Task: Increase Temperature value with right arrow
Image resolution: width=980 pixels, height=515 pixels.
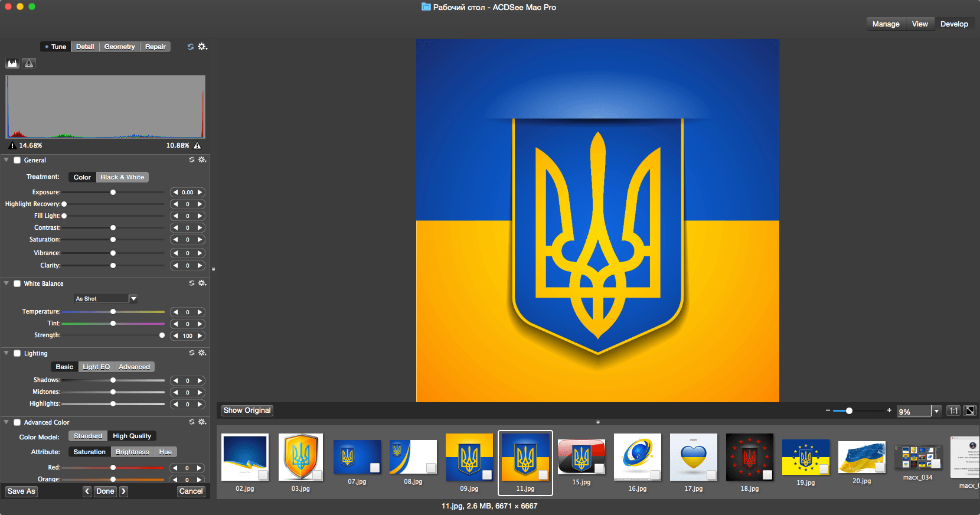Action: pos(200,312)
